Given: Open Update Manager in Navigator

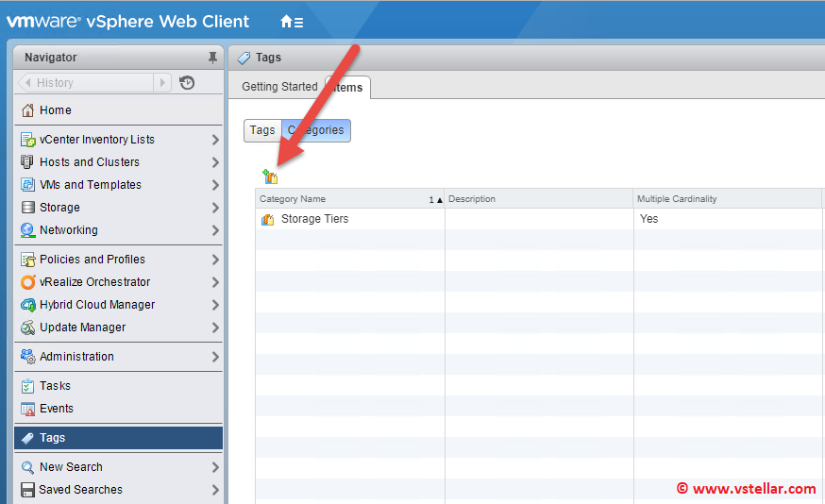Looking at the screenshot, I should pos(82,328).
